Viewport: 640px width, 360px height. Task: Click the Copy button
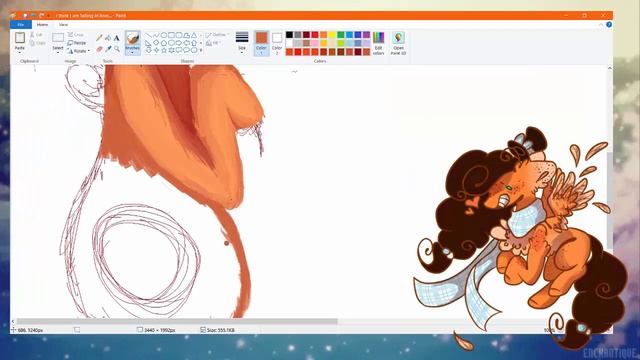click(38, 43)
